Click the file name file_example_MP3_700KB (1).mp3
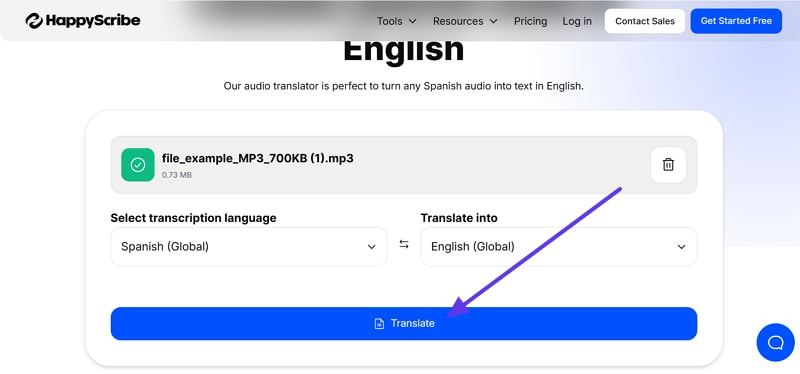Image resolution: width=800 pixels, height=374 pixels. [258, 158]
